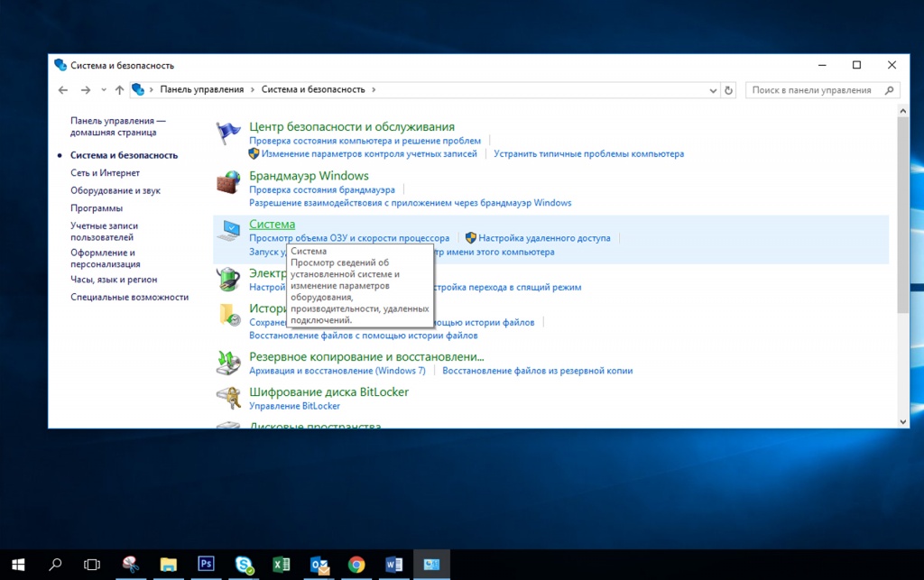Go forward with the right arrow button
The height and width of the screenshot is (580, 924).
[x=86, y=89]
